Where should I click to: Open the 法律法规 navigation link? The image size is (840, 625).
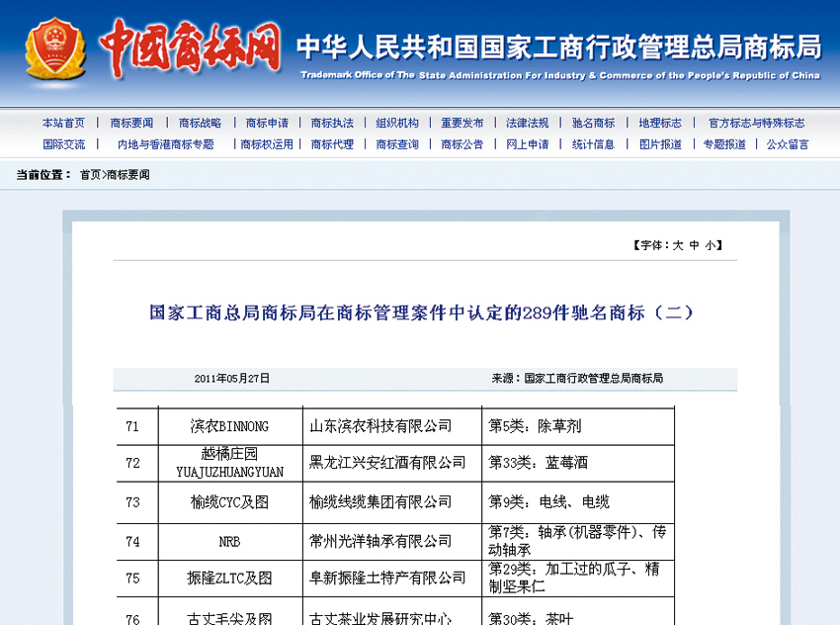click(x=527, y=123)
